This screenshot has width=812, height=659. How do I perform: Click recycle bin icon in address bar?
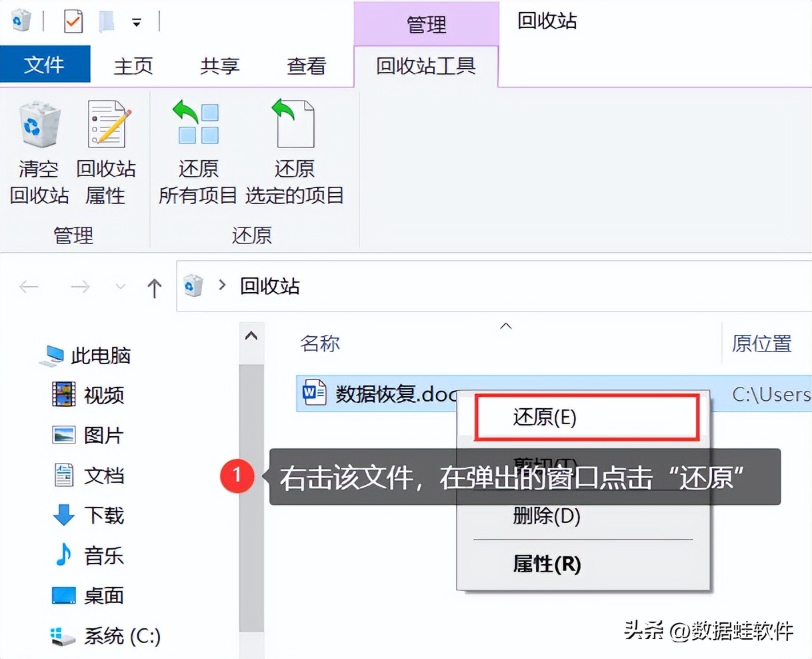click(193, 285)
